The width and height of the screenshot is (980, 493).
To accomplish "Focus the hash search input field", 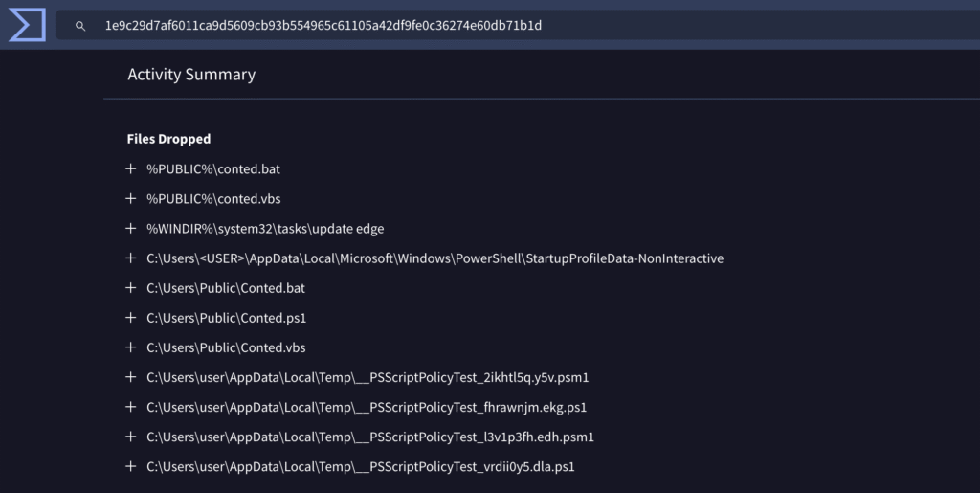I will 479,26.
